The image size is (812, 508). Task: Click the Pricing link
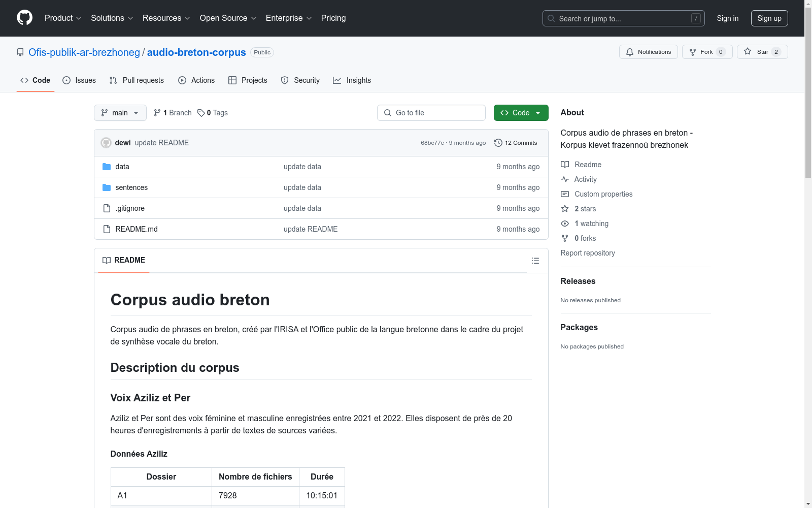coord(333,18)
